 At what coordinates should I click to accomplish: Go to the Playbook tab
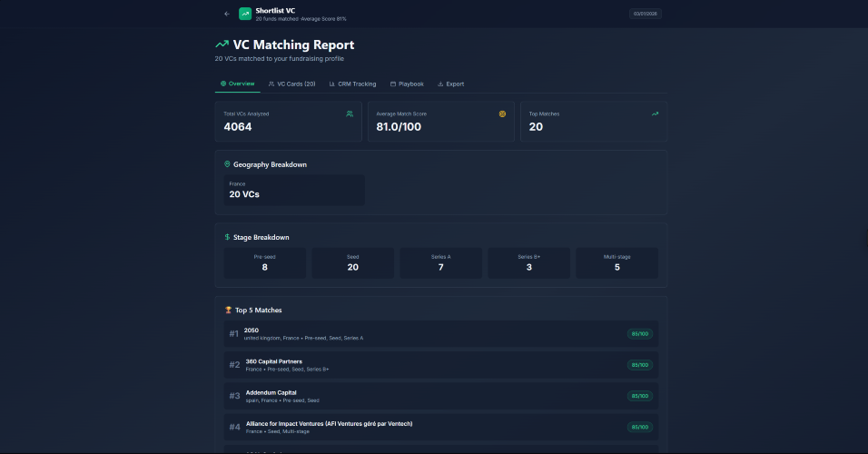[407, 84]
